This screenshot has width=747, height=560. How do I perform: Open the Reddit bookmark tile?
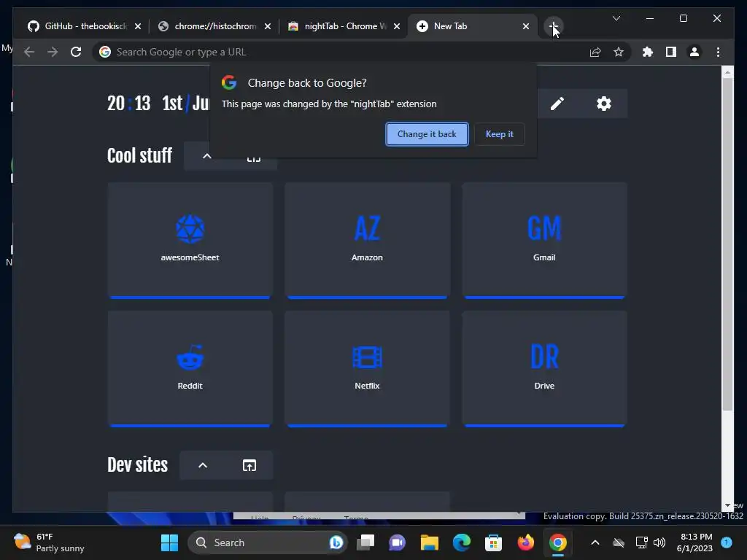pyautogui.click(x=190, y=369)
